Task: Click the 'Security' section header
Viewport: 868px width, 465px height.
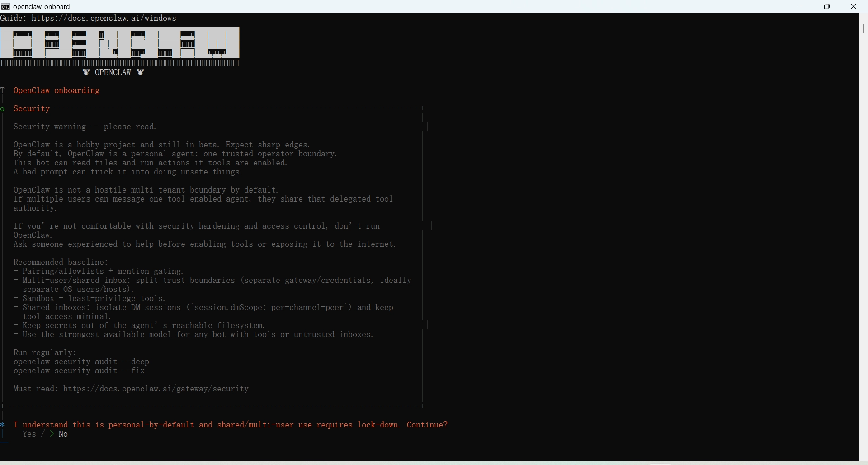Action: [32, 109]
